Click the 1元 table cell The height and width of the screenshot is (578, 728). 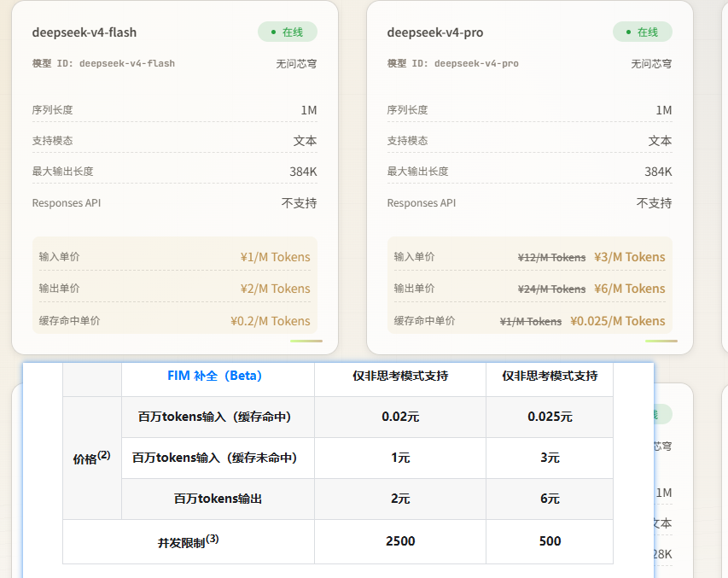[400, 458]
